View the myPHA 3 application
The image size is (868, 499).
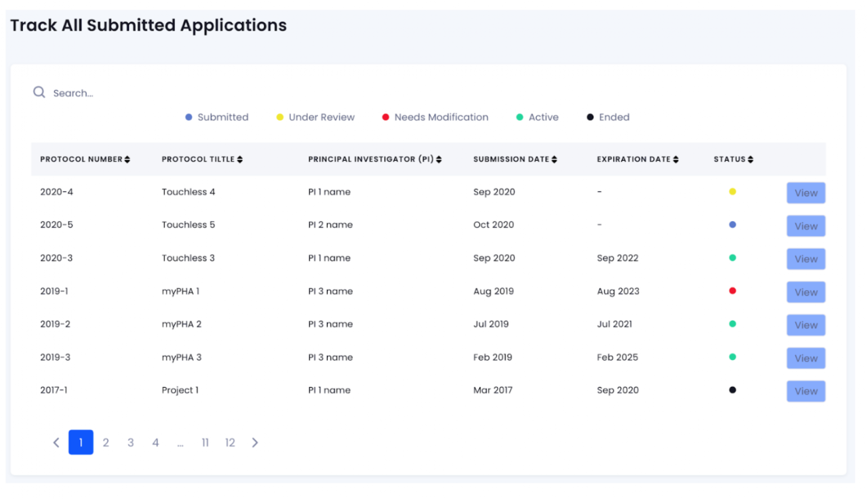[x=806, y=358]
